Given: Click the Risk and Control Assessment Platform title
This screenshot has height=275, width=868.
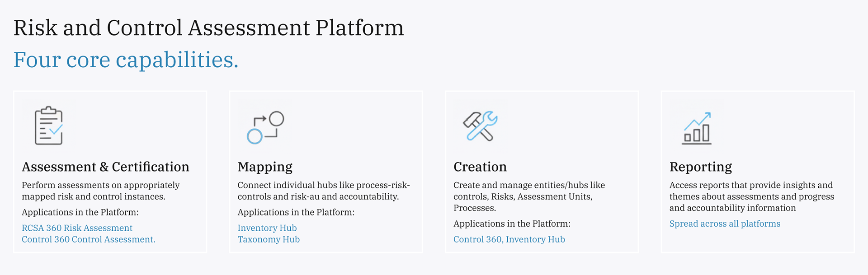Looking at the screenshot, I should [x=208, y=28].
